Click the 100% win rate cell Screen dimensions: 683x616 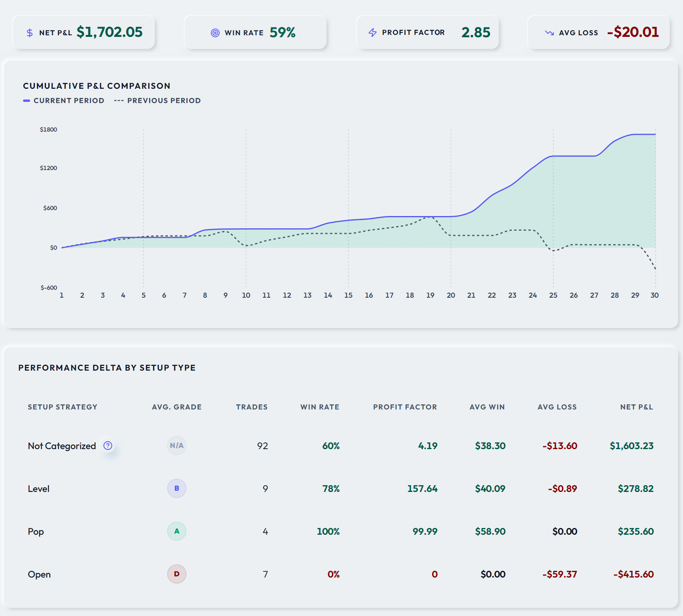pos(328,532)
